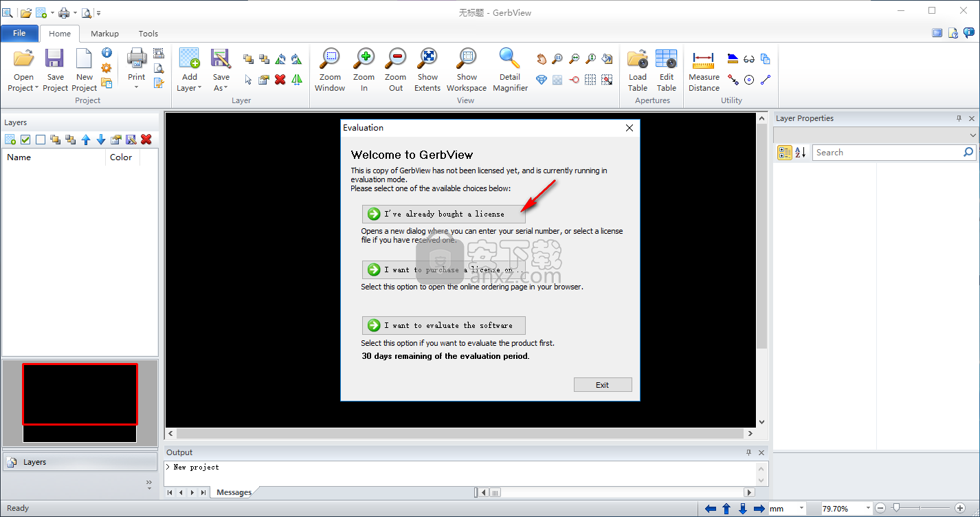Click Save Project floppy icon

point(54,58)
